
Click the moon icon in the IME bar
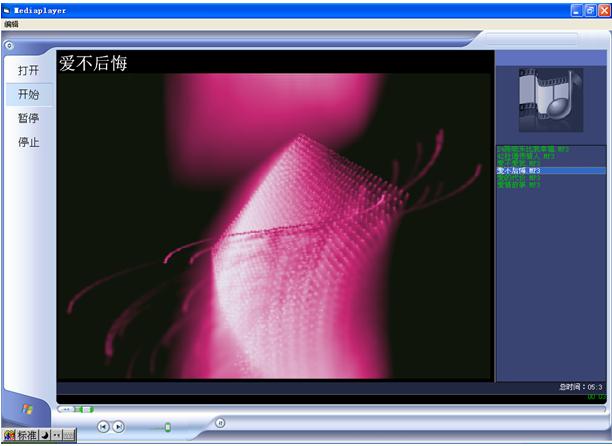click(45, 436)
